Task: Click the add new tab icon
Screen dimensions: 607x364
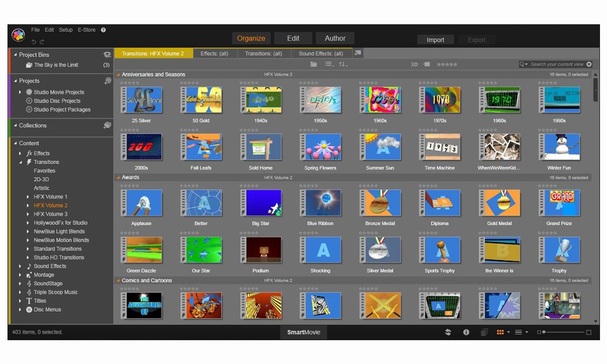Action: 358,53
